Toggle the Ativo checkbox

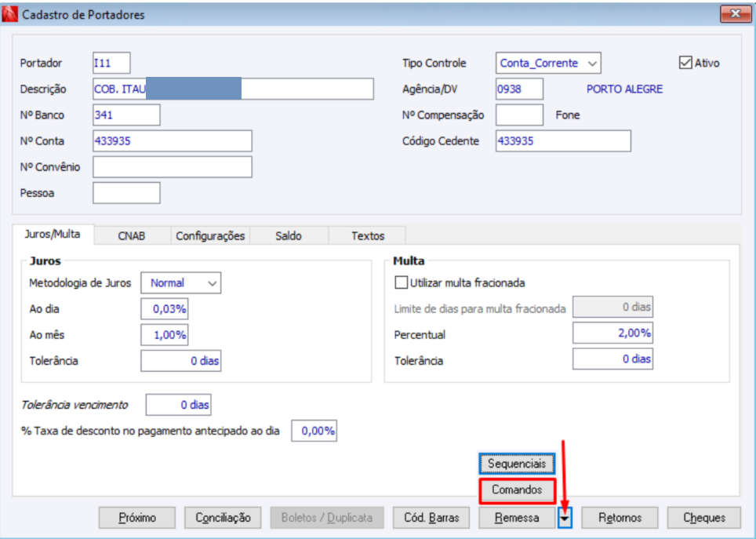click(x=685, y=63)
